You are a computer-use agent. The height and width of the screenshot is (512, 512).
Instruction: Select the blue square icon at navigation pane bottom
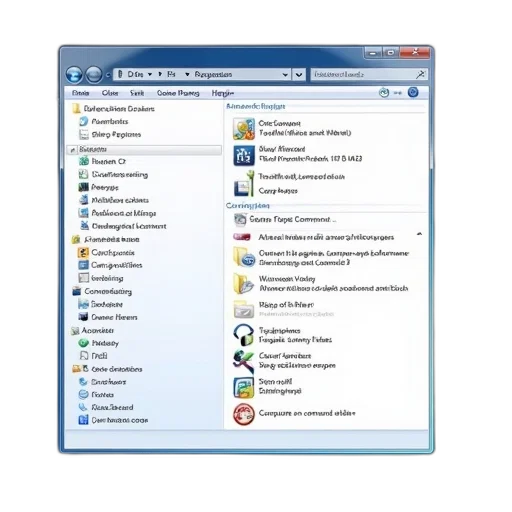tap(83, 420)
